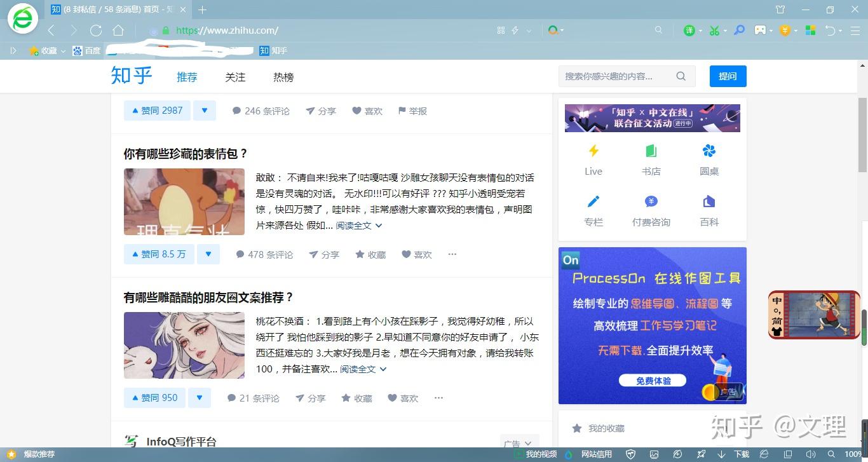Screen dimensions: 868x462
Task: Click the yellow yen shield icon
Action: 785,31
